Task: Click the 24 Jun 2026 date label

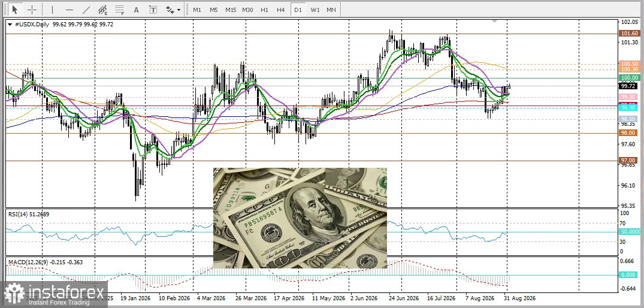Action: [x=403, y=297]
